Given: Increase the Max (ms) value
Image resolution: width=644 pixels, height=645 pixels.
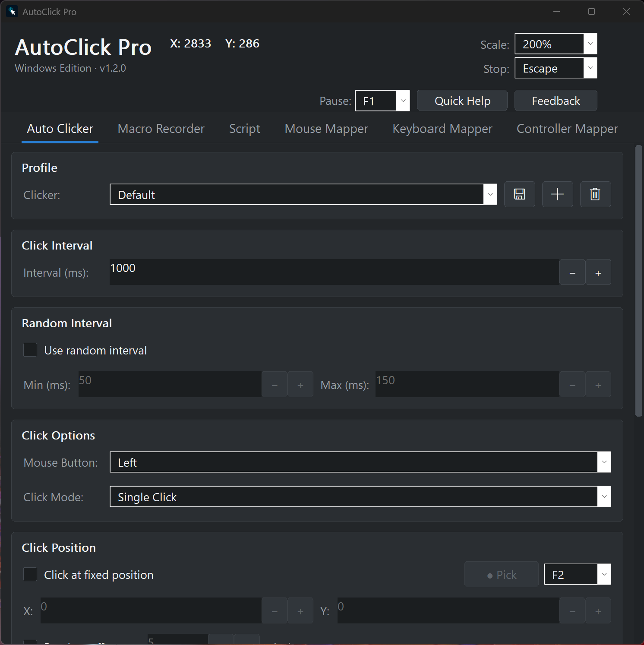Looking at the screenshot, I should tap(598, 384).
